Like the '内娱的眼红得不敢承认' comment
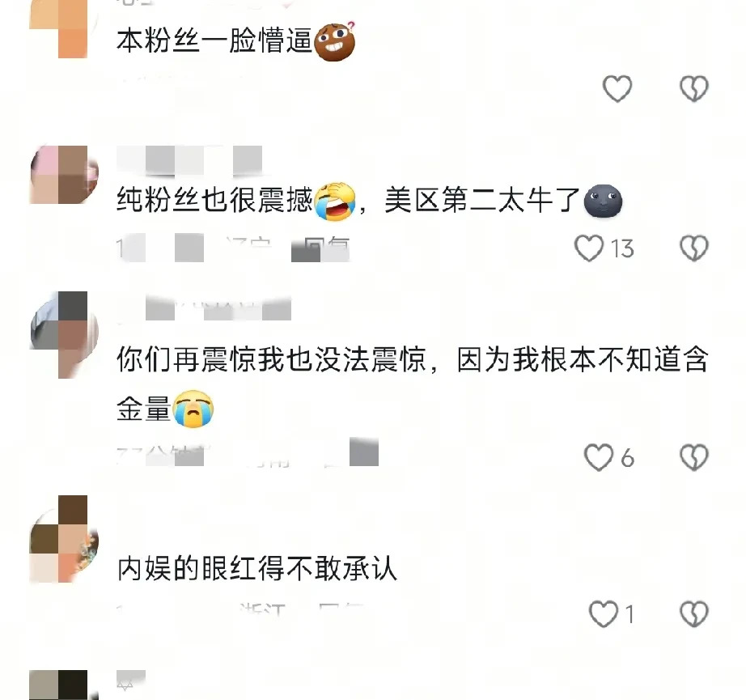Viewport: 746px width, 700px height. click(x=604, y=614)
